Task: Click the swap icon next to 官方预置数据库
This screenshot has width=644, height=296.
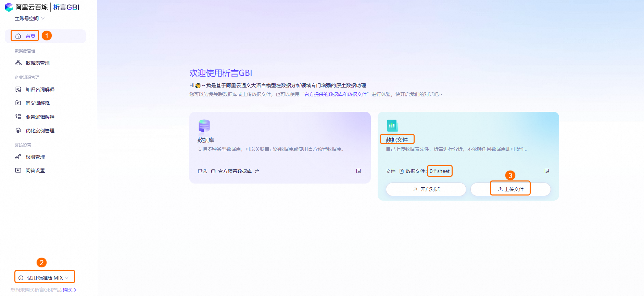Action: (x=257, y=171)
